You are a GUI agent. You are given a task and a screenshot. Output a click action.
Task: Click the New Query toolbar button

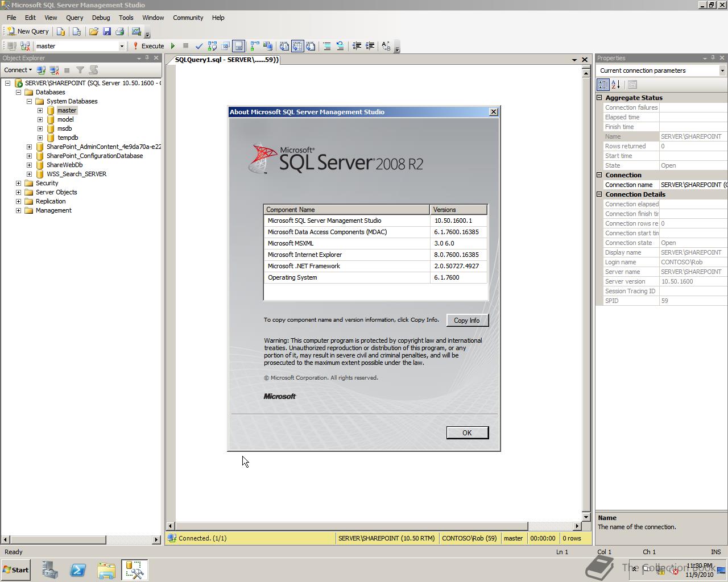28,31
